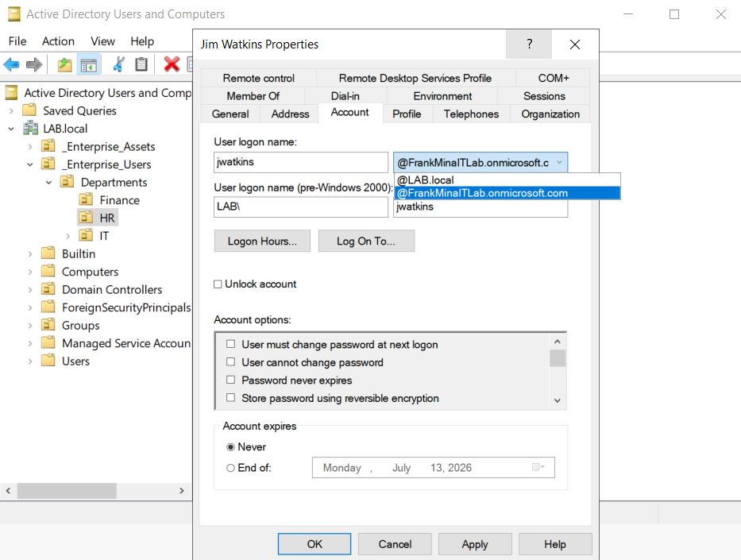The height and width of the screenshot is (560, 741).
Task: Click the Help button at dialog bottom
Action: (555, 544)
